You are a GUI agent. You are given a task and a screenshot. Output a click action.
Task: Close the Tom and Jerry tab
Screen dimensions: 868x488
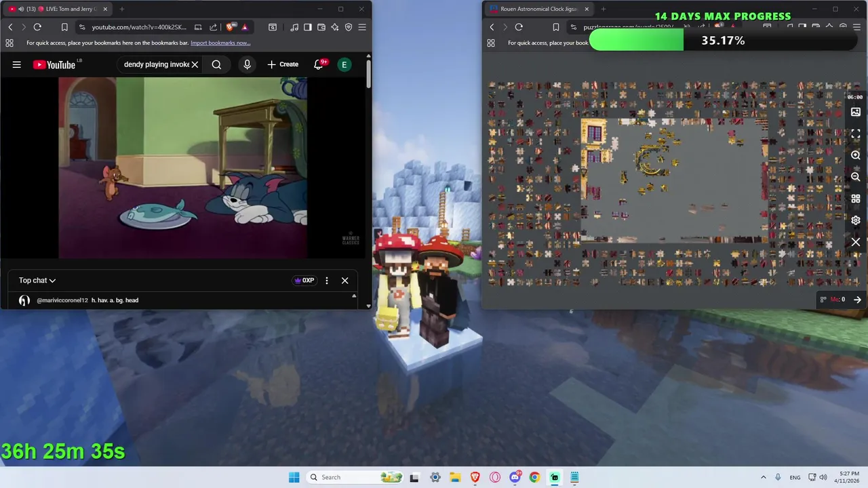pos(105,9)
